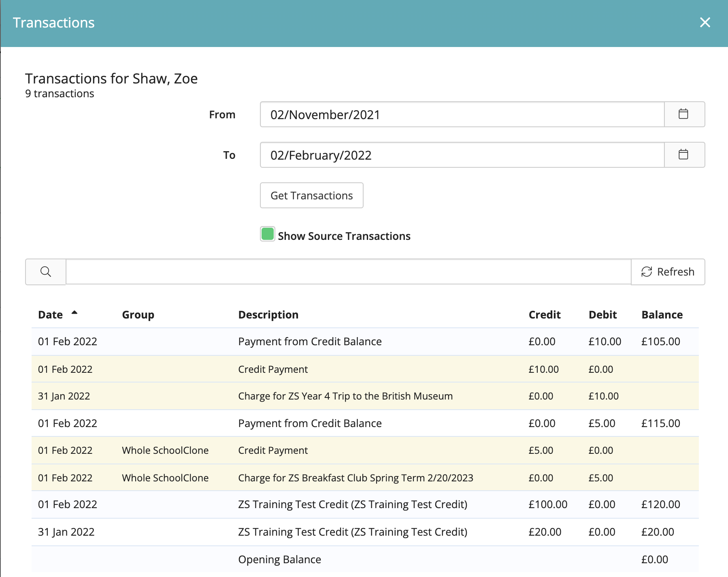Sort by Description column header
This screenshot has height=577, width=728.
(x=268, y=315)
